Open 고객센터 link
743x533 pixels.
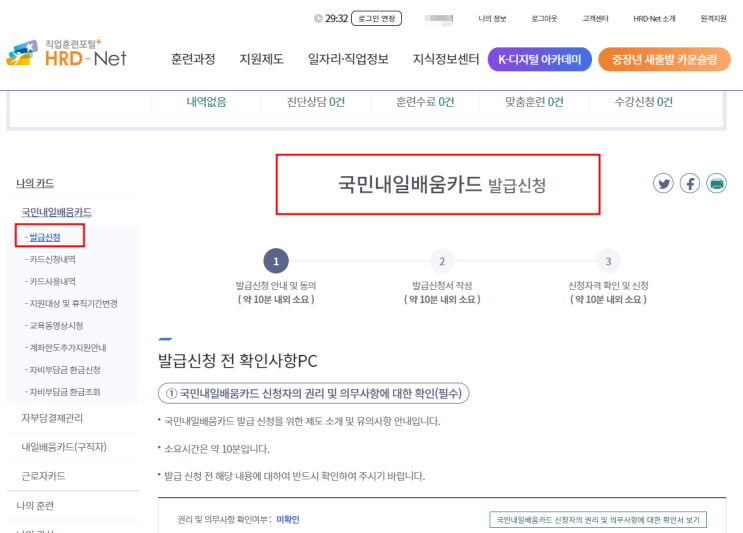click(x=595, y=18)
